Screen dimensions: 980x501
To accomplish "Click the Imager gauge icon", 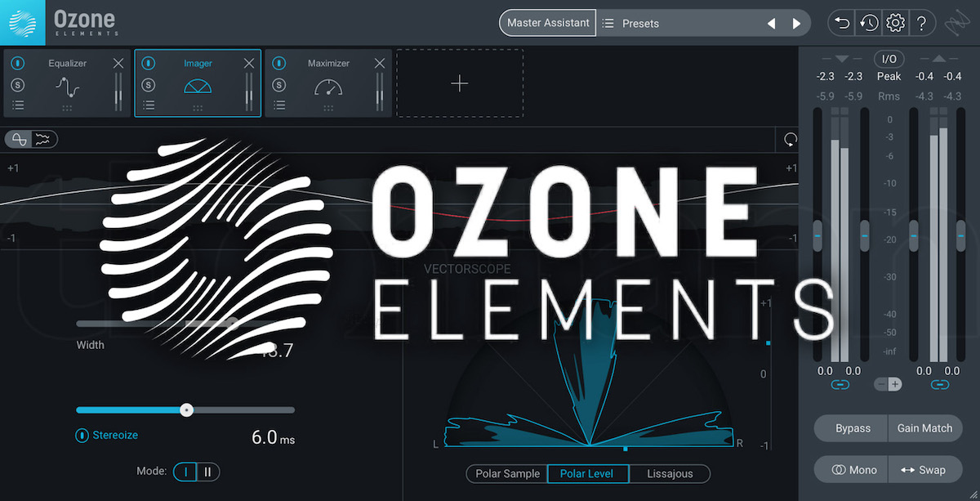I will tap(198, 83).
